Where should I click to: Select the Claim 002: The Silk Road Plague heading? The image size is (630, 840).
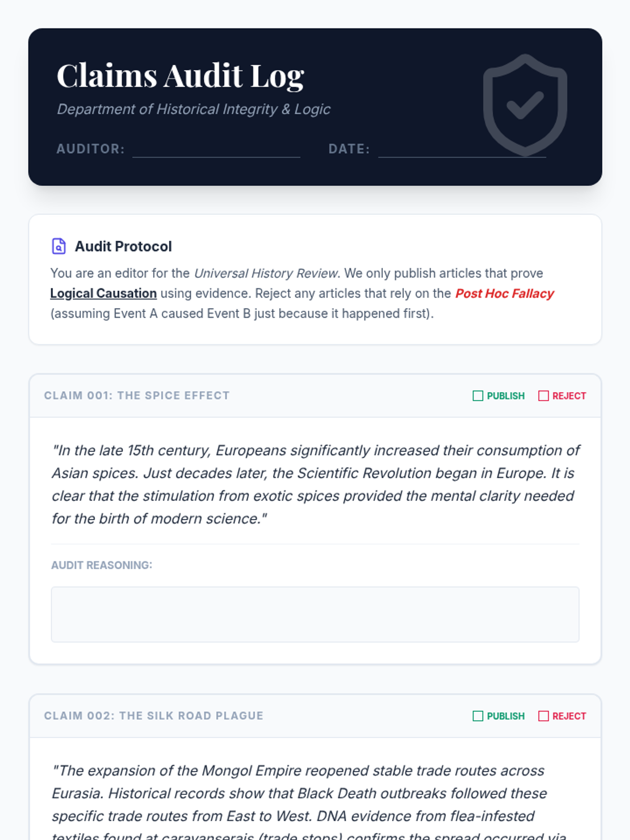click(154, 716)
